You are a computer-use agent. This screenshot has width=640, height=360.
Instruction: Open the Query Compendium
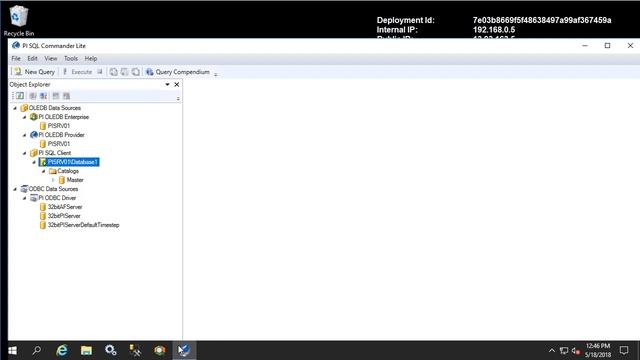[x=178, y=72]
